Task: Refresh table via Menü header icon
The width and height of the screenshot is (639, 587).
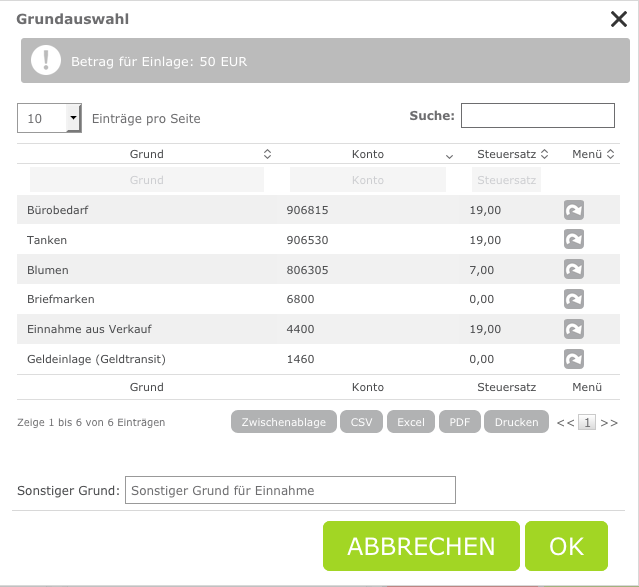Action: [610, 154]
